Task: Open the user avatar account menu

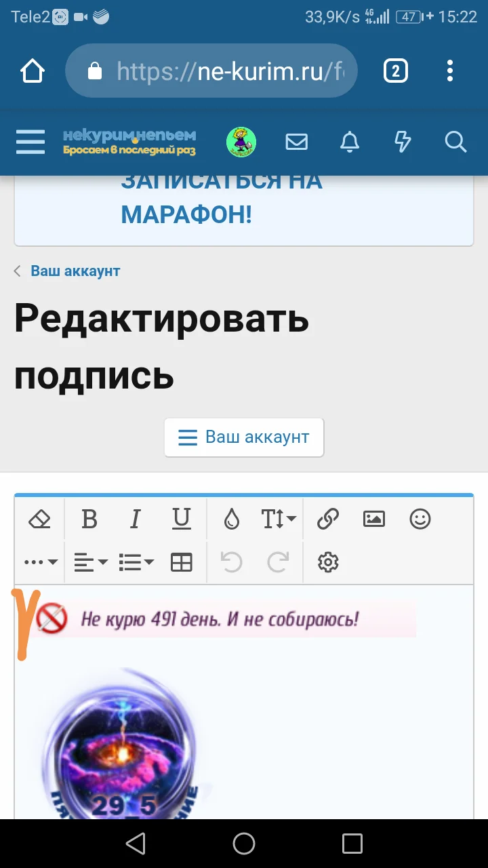Action: click(241, 142)
